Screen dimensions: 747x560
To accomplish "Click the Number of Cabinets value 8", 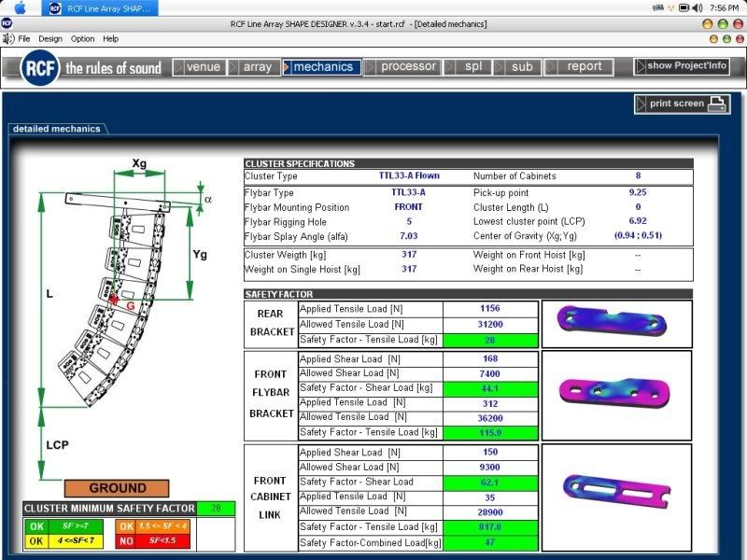I will click(x=638, y=175).
